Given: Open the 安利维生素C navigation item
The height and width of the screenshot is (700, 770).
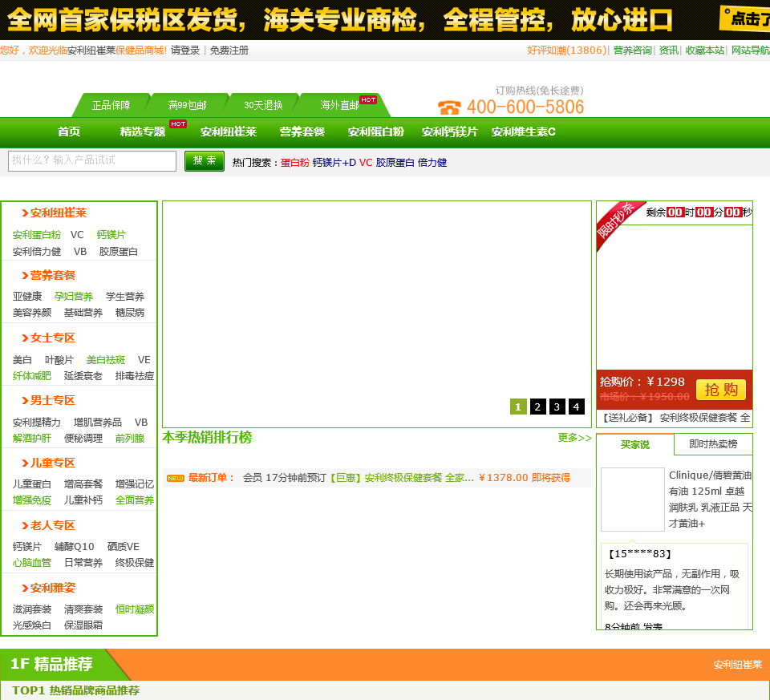Looking at the screenshot, I should (x=524, y=132).
